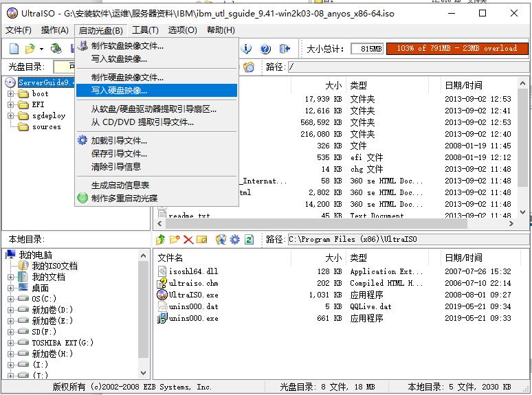Click the Open CD/DVD toolbar icon
532x395 pixels.
click(x=56, y=49)
